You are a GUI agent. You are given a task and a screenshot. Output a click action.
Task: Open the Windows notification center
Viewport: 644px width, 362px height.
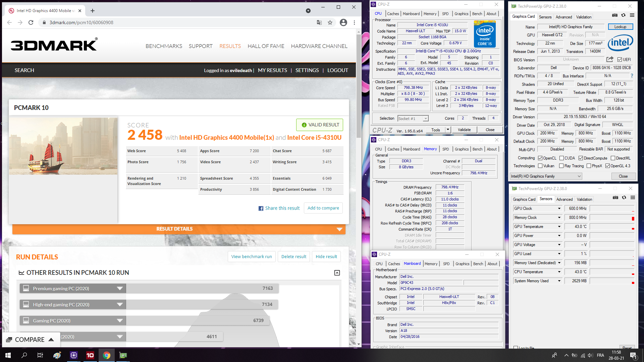point(633,355)
